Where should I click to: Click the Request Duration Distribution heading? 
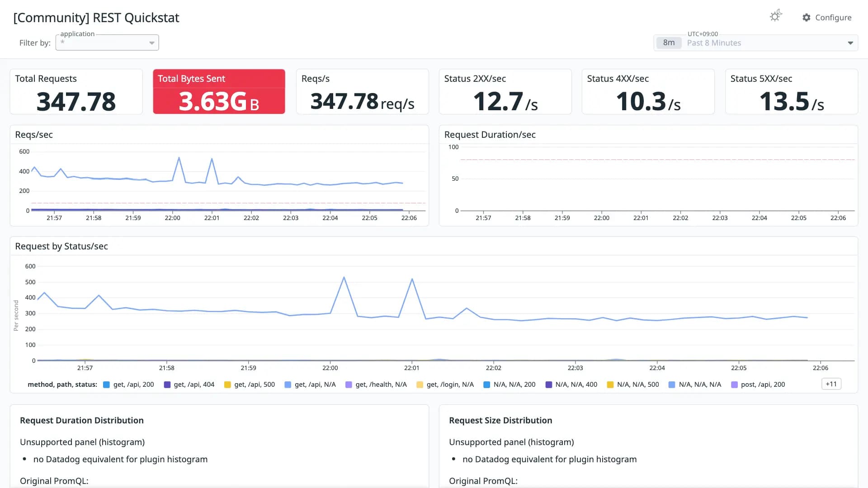pyautogui.click(x=82, y=420)
